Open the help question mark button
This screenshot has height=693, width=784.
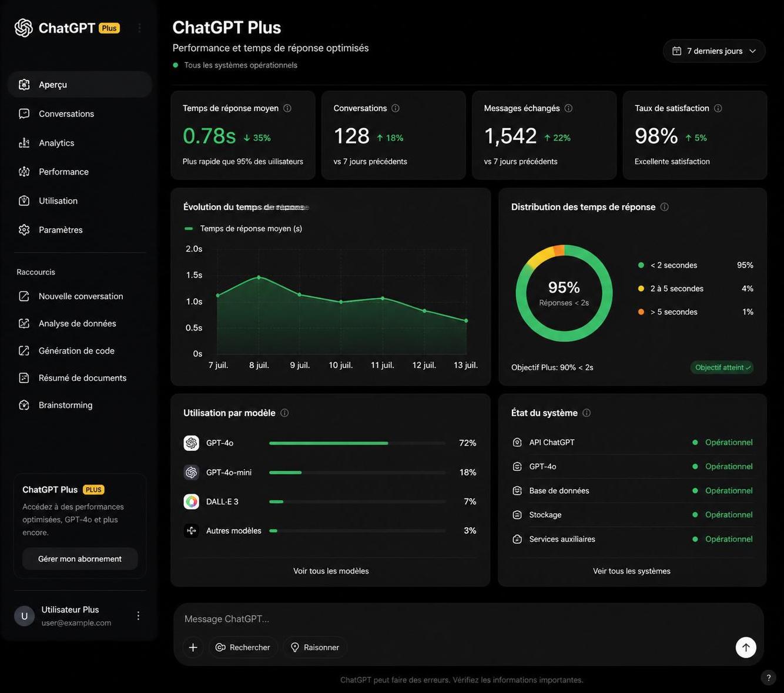tap(769, 678)
